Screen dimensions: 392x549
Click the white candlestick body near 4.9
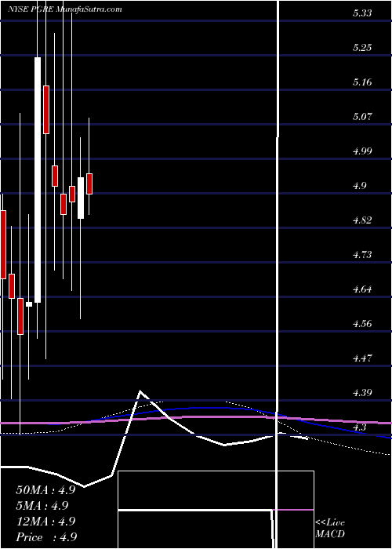[81, 198]
